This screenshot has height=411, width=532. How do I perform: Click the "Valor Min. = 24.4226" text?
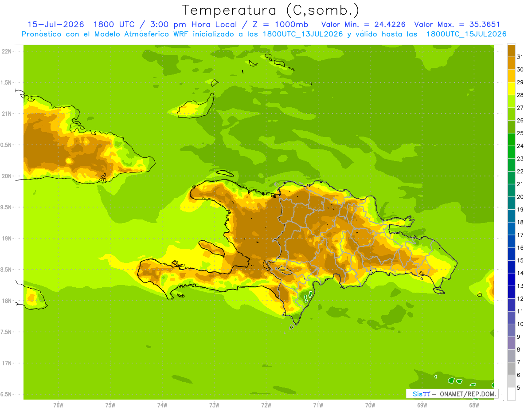(x=363, y=24)
